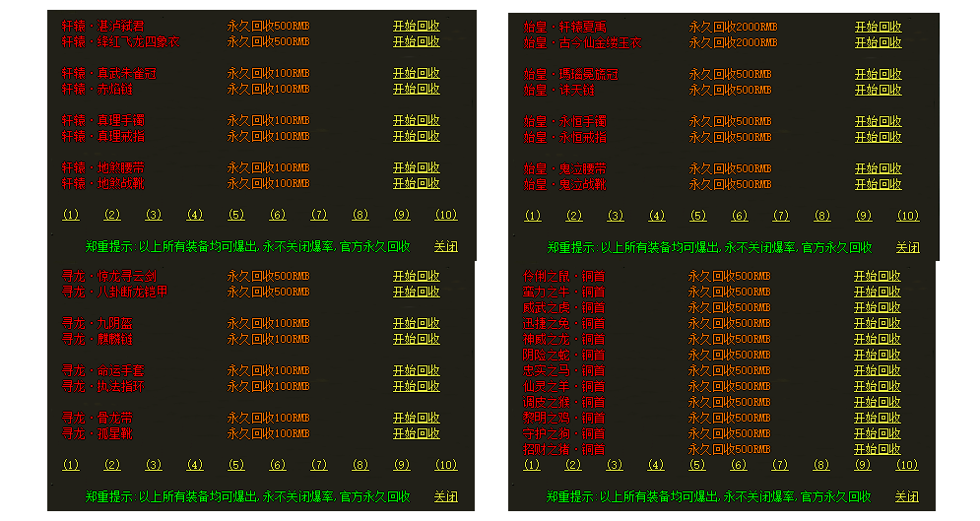
Task: Start recycling 始皇·古今仙金缕玉衣
Action: (878, 42)
